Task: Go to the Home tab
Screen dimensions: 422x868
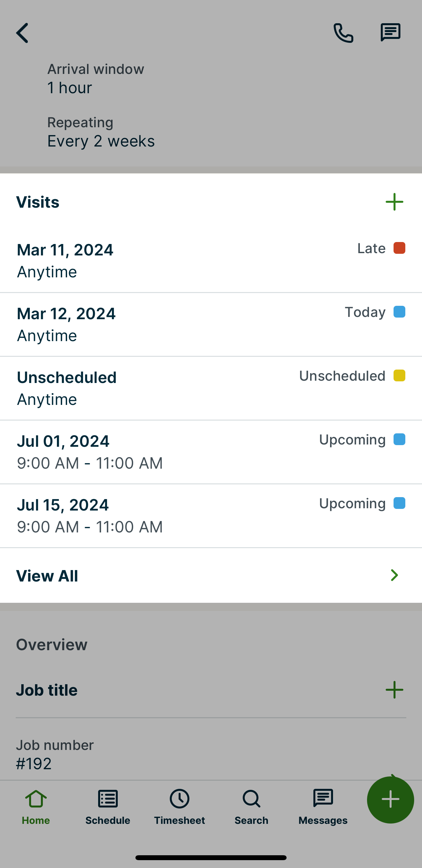Action: tap(36, 806)
